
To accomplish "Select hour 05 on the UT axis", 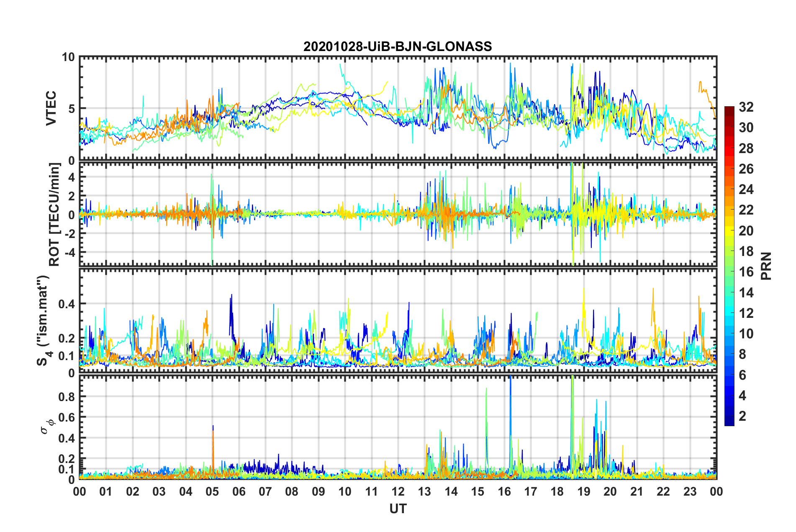I will 212,491.
